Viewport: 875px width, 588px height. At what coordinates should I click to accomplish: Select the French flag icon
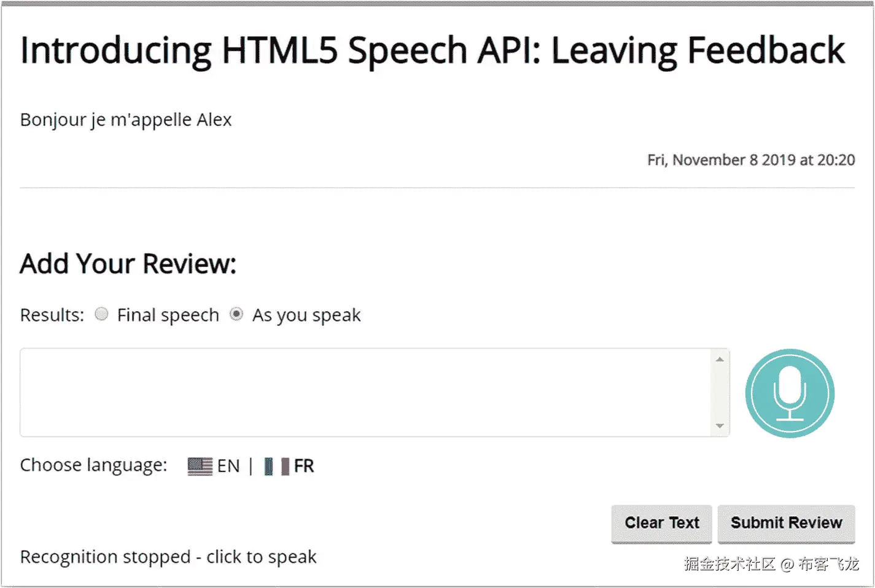tap(276, 466)
